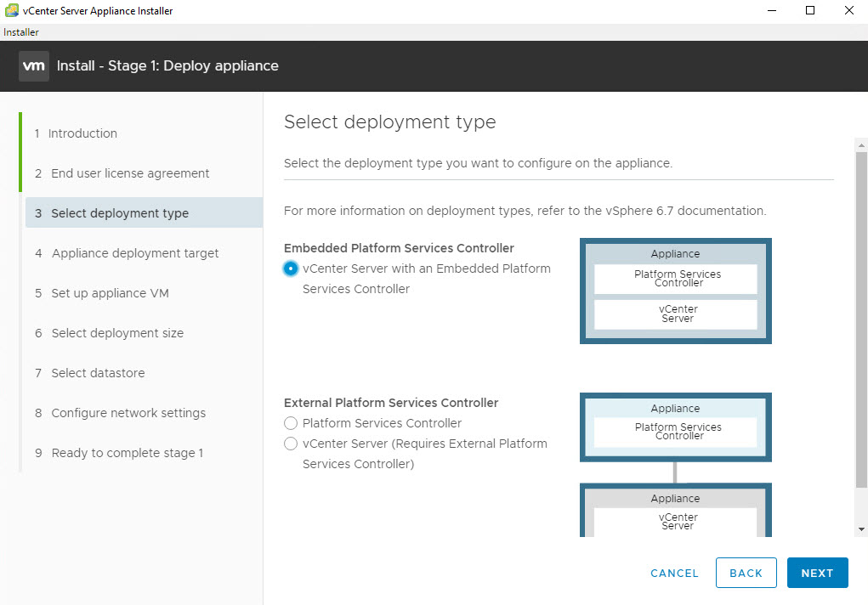868x605 pixels.
Task: Select the Platform Services Controller radio option
Action: (x=291, y=423)
